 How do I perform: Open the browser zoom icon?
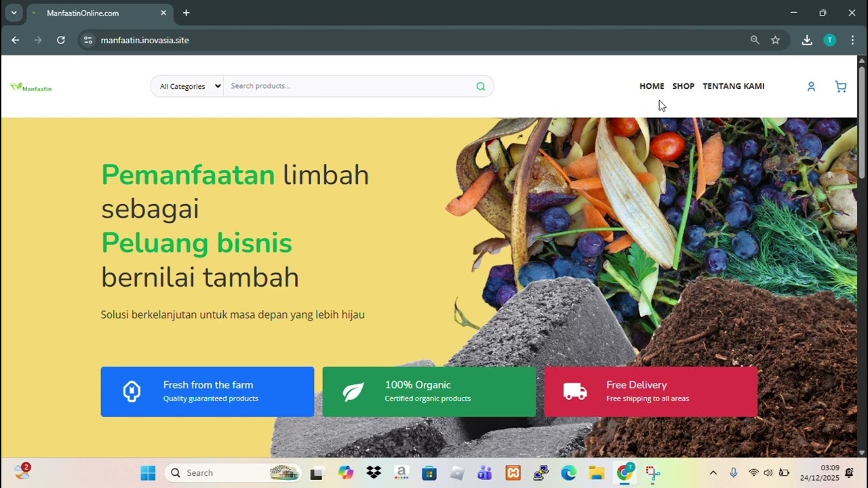point(755,40)
